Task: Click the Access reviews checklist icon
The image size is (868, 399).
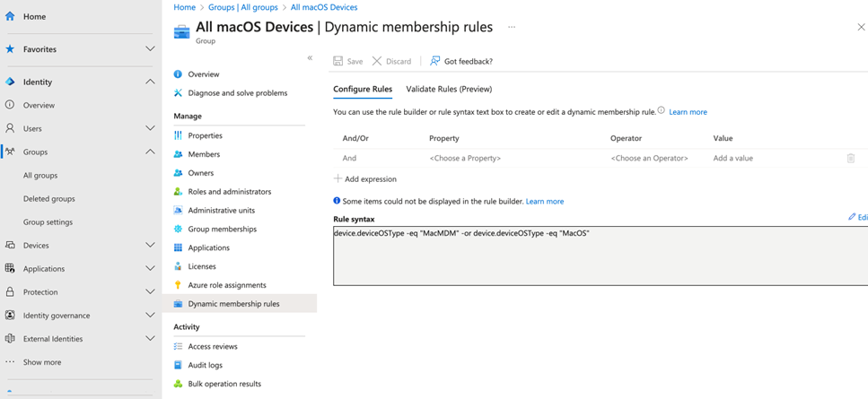Action: 178,346
